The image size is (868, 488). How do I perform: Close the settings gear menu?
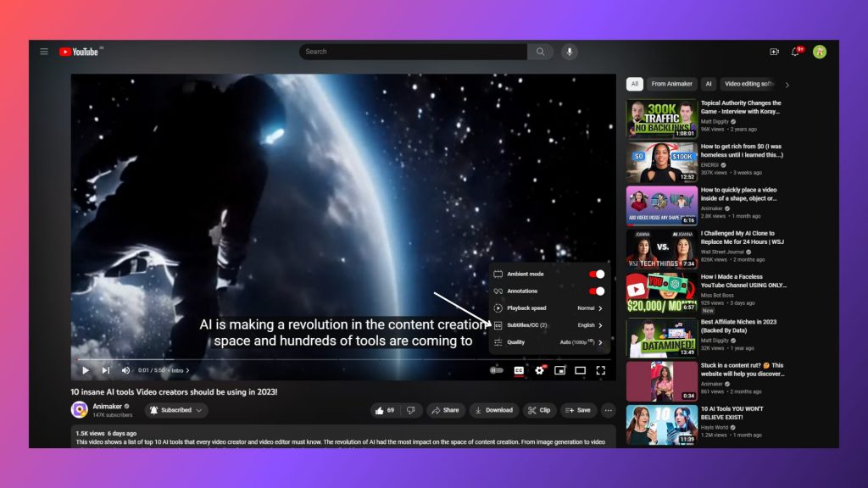pos(540,370)
